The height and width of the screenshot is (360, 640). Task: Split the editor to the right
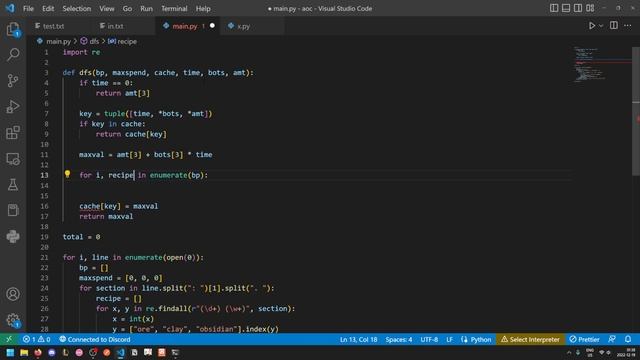click(613, 26)
